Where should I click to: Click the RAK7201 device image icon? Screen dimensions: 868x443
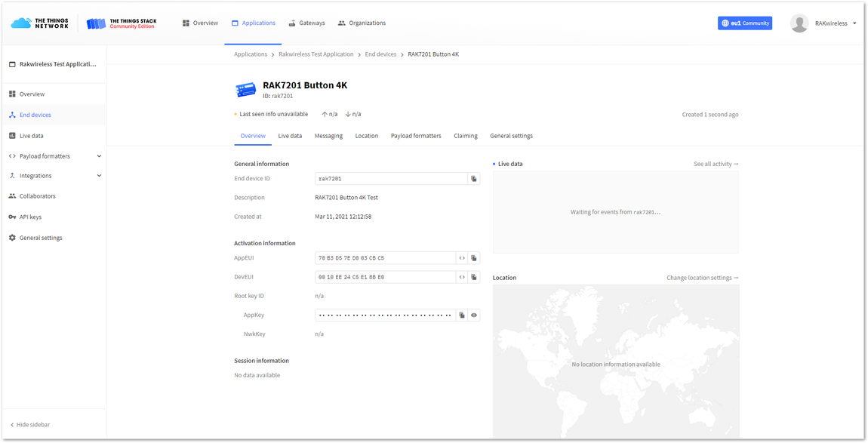tap(246, 90)
